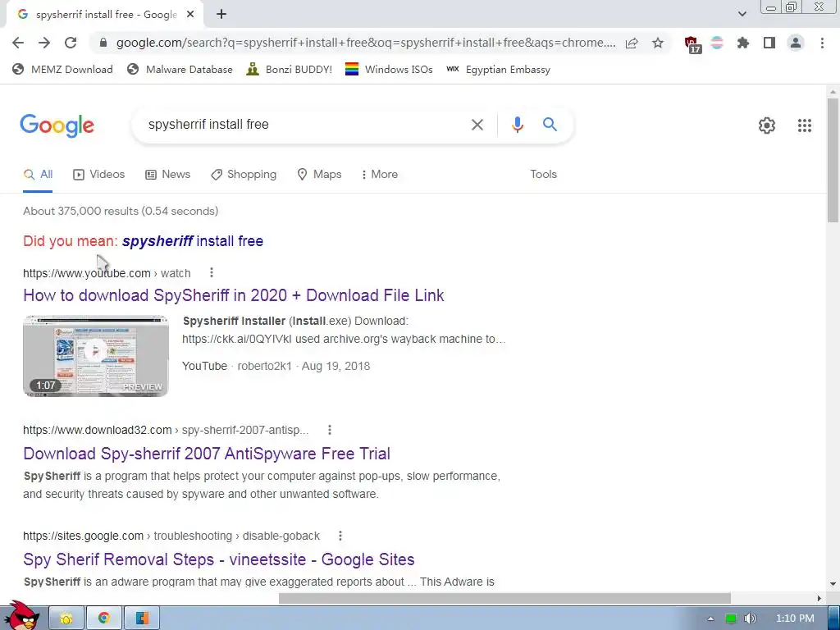Click the horizontal scrollbar thumb
Screen dimensions: 840x630
pyautogui.click(x=504, y=598)
